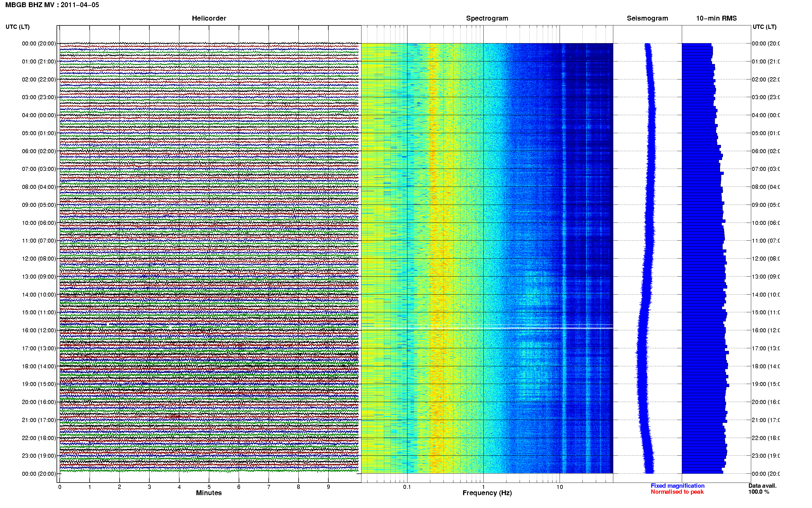Click left time label '21:00 (17:00)'

[x=39, y=420]
